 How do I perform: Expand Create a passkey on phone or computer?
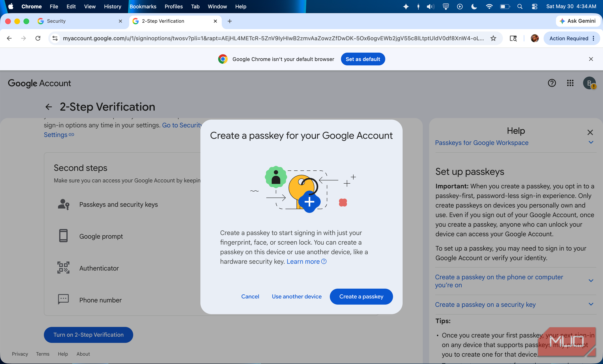click(516, 281)
